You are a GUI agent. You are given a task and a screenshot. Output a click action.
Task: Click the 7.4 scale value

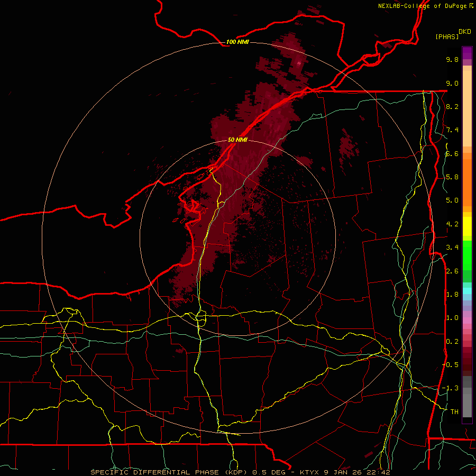coord(452,130)
